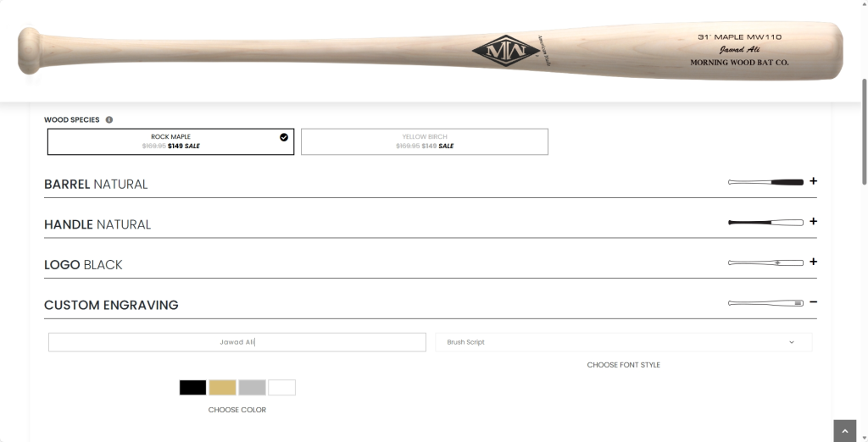
Task: Expand the Handle section with plus
Action: 813,221
